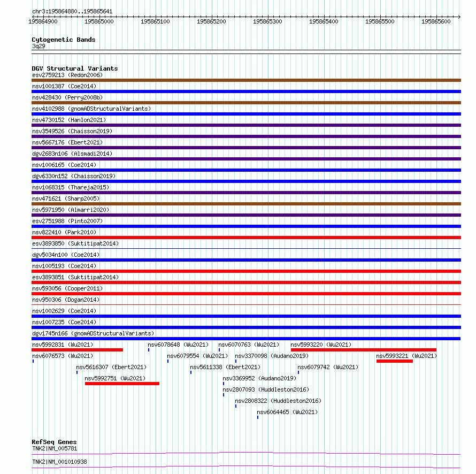476x474 pixels.
Task: Select nsv5993220 (Wu2021) label
Action: [321, 345]
